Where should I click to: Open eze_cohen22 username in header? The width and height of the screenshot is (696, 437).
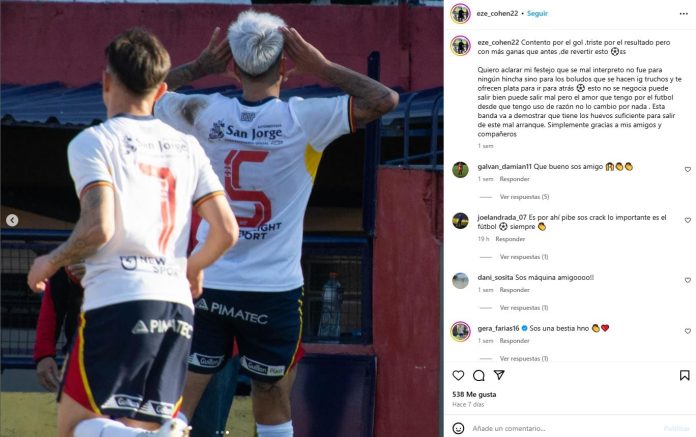click(497, 14)
